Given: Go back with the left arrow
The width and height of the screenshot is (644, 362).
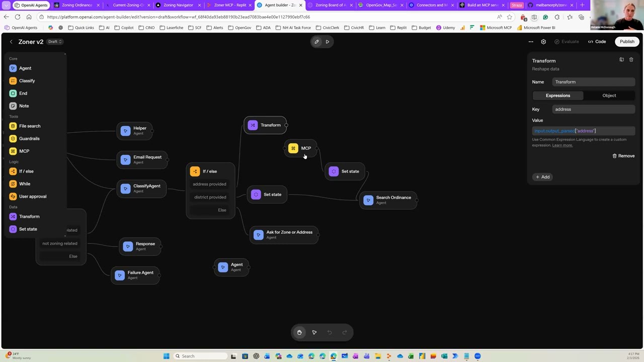Looking at the screenshot, I should point(11,42).
